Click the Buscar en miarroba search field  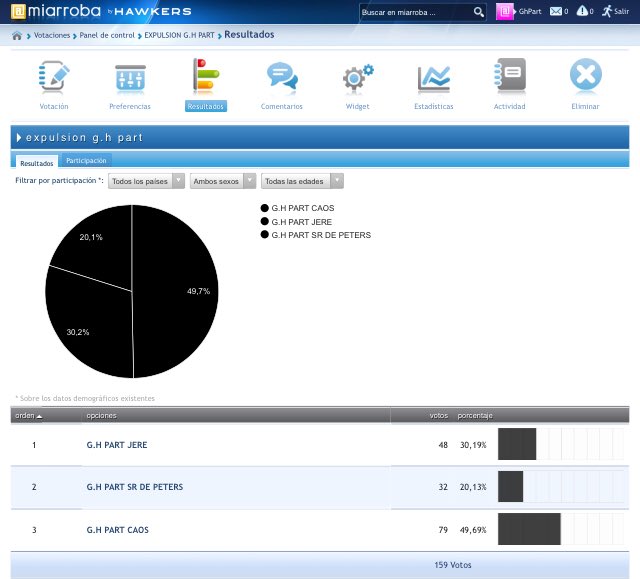click(416, 12)
